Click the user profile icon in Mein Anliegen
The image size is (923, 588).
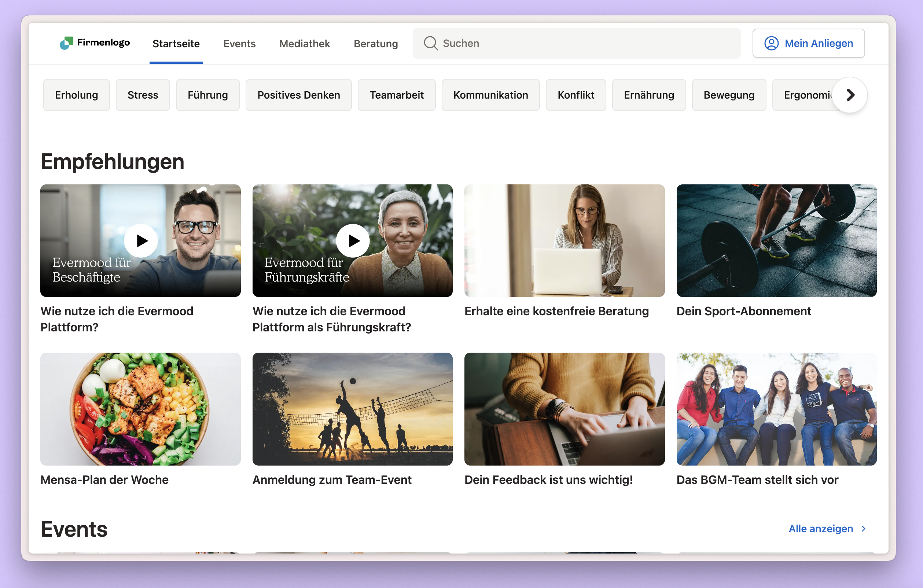771,43
